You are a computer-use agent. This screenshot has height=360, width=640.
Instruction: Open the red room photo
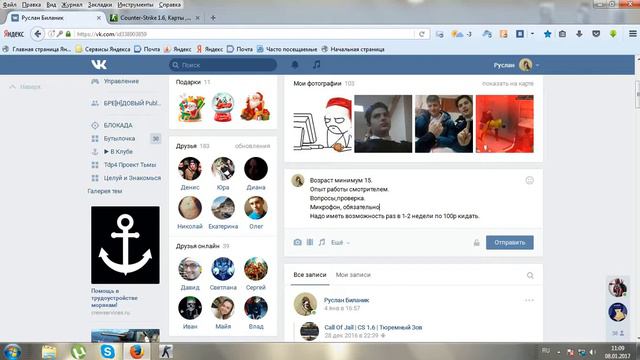(505, 124)
